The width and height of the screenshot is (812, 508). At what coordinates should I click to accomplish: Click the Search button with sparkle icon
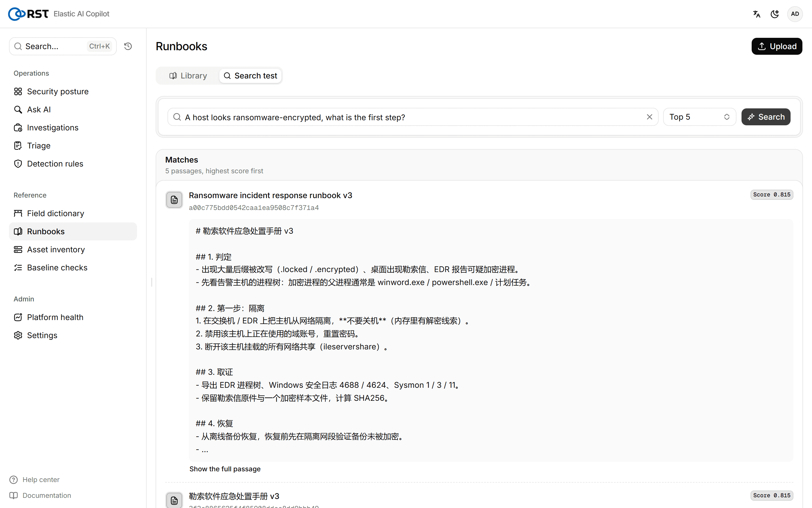coord(766,117)
